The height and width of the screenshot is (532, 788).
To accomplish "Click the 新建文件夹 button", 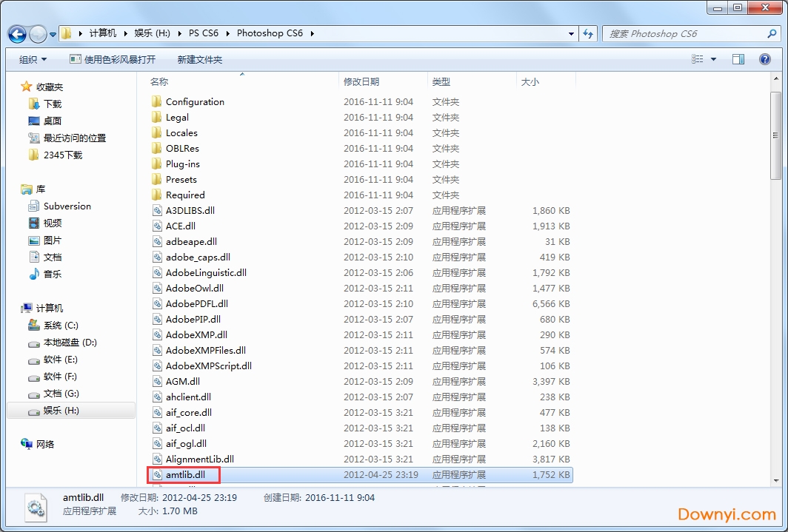I will point(200,59).
